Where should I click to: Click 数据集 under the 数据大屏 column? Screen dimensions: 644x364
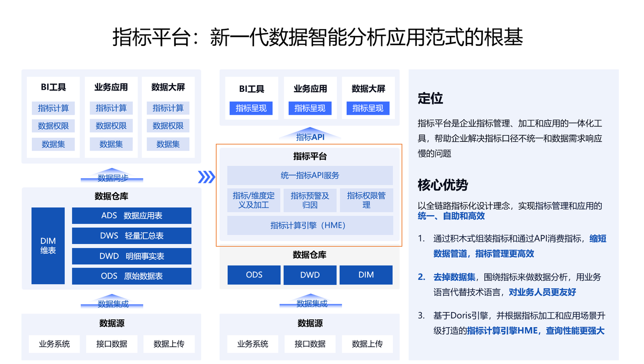click(x=168, y=144)
